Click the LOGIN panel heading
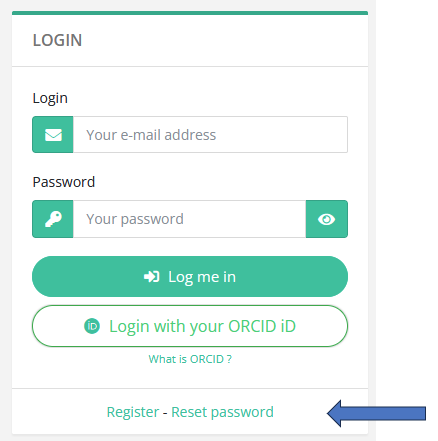 tap(57, 40)
